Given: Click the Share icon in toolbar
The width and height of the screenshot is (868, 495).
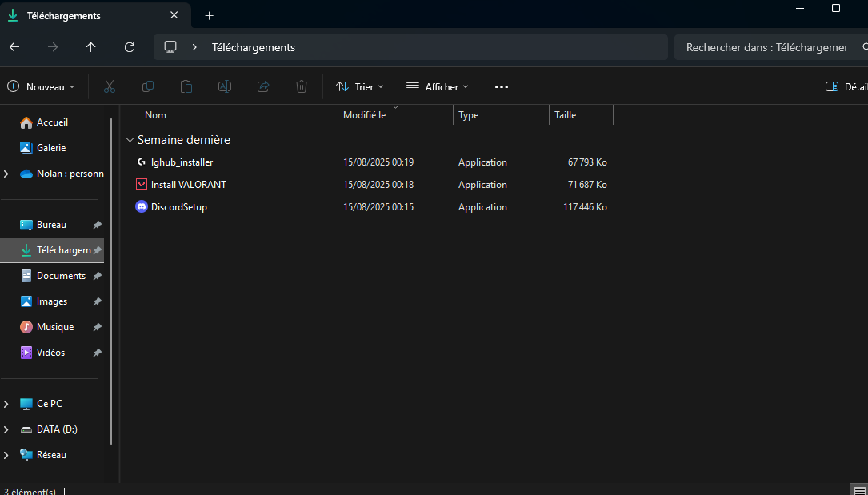Looking at the screenshot, I should click(x=263, y=87).
